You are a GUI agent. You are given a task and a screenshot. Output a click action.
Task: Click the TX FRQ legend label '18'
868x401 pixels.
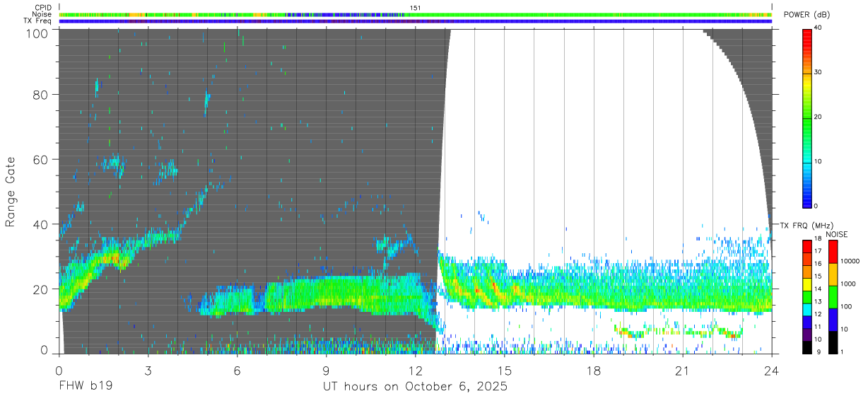(819, 240)
